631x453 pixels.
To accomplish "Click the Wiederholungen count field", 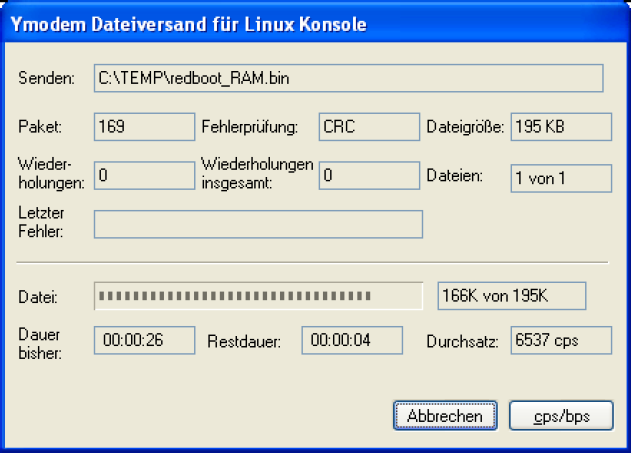I will [144, 175].
